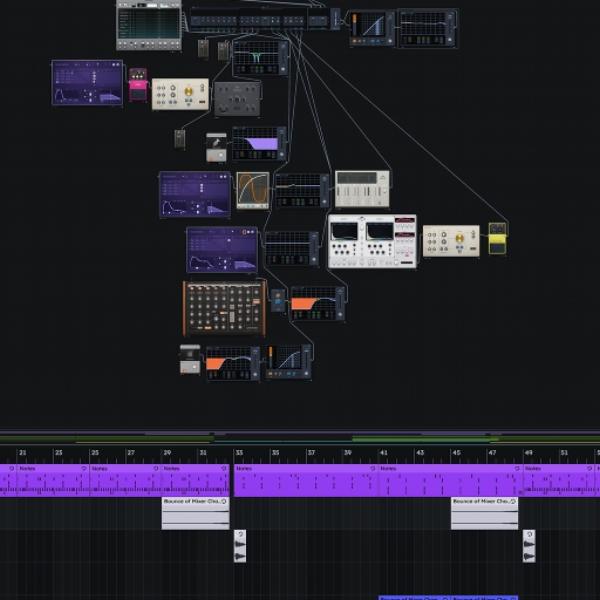
Task: Click bar 23 on the timeline ruler
Action: (58, 453)
